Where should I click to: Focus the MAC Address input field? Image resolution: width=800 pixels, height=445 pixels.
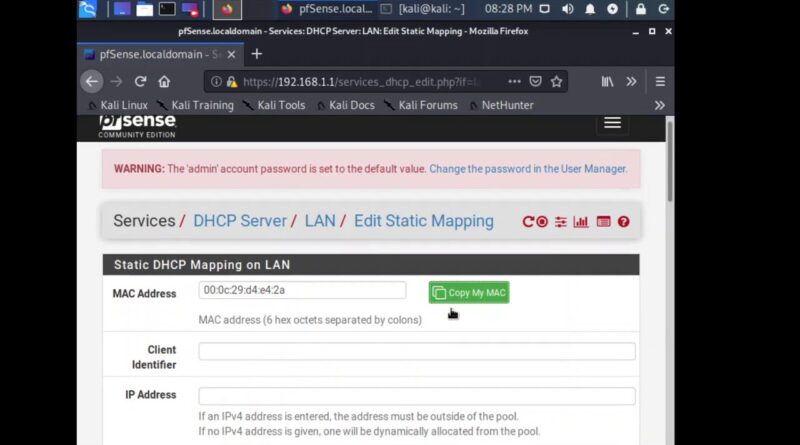pyautogui.click(x=302, y=290)
